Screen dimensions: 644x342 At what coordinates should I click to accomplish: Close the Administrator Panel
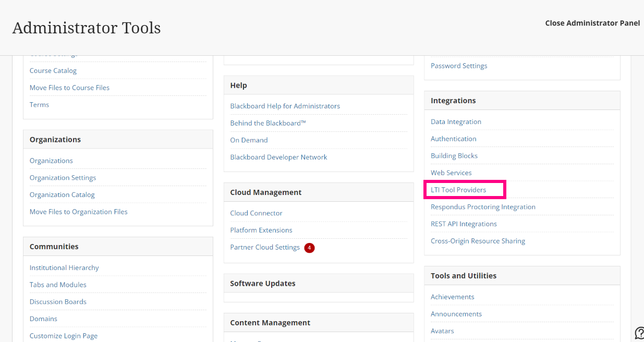592,23
